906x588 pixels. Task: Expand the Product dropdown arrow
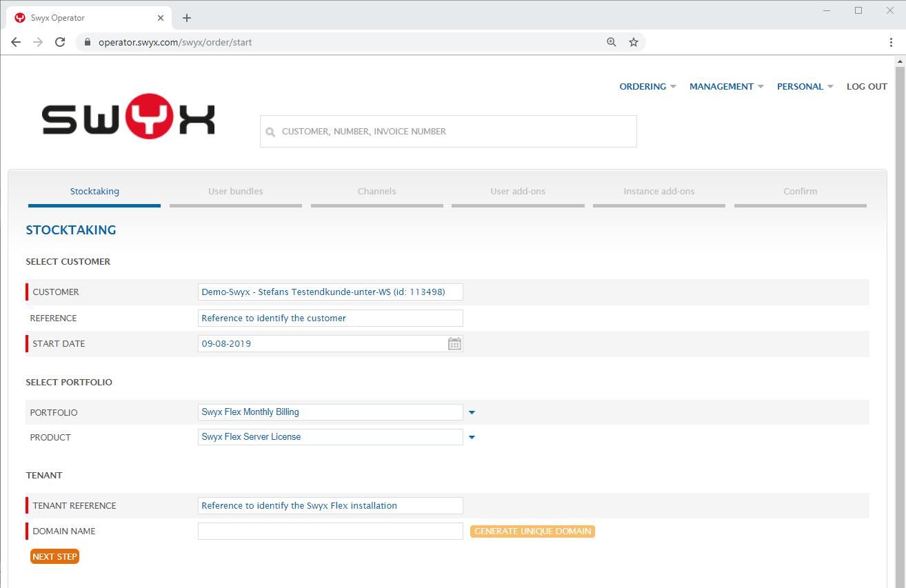point(472,437)
